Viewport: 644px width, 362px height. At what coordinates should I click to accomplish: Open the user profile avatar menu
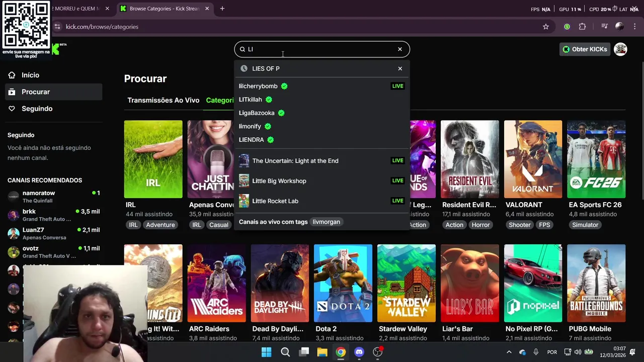(x=620, y=49)
